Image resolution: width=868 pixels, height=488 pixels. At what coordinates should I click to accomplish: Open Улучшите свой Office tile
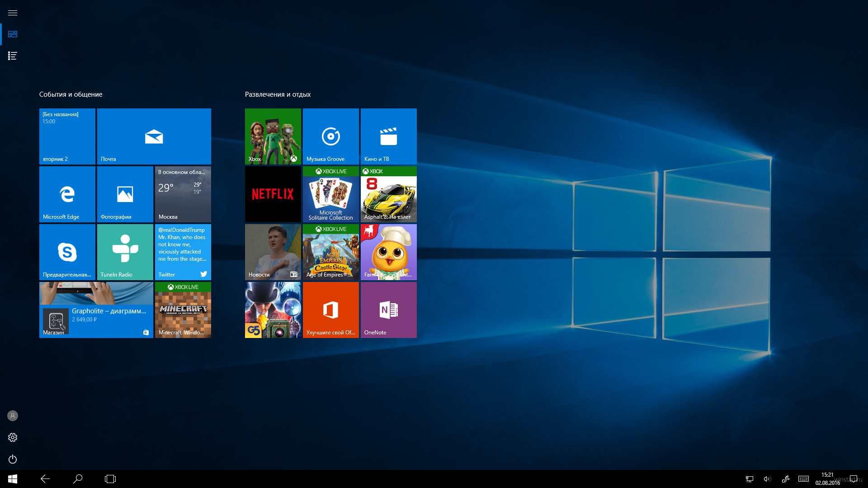point(331,310)
